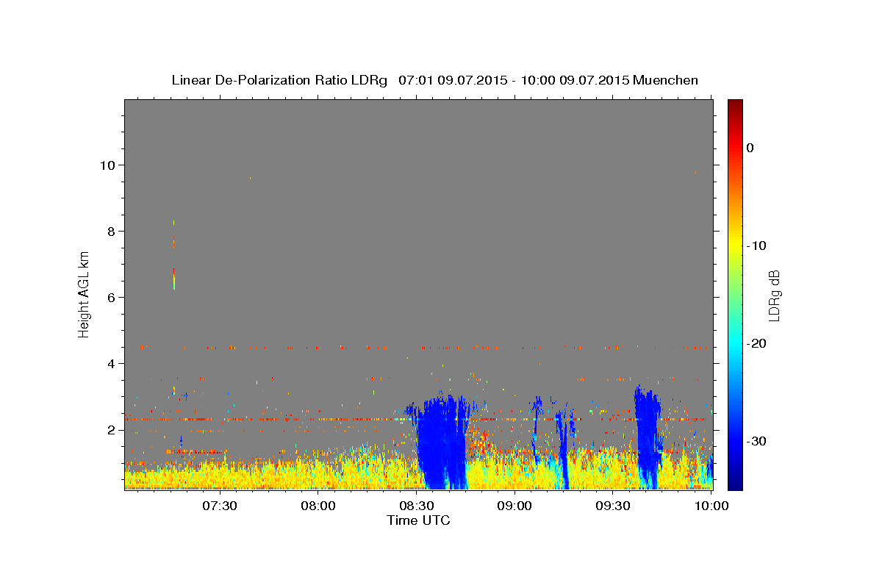Click the height tick label '4'
This screenshot has width=882, height=588.
click(112, 364)
